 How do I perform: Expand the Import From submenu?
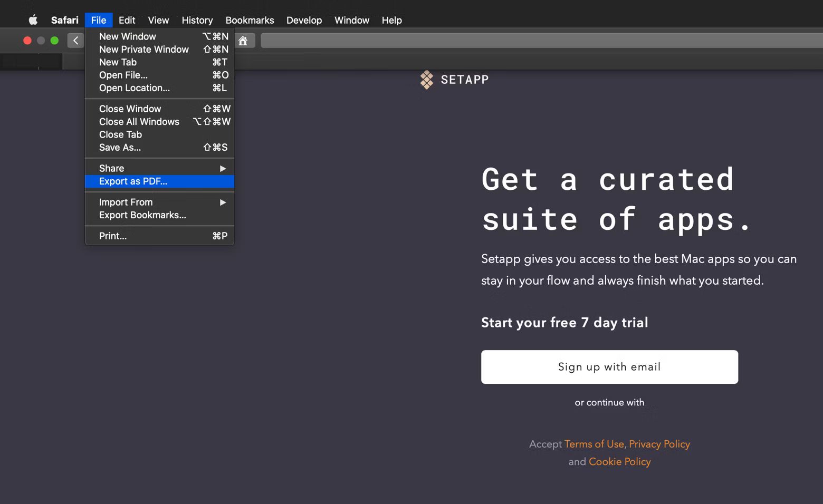(159, 202)
